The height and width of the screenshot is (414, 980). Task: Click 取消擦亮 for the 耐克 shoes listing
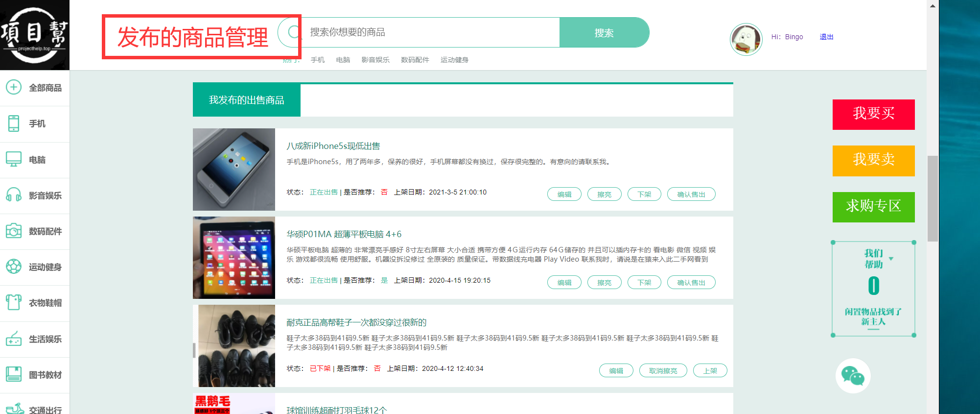(663, 370)
